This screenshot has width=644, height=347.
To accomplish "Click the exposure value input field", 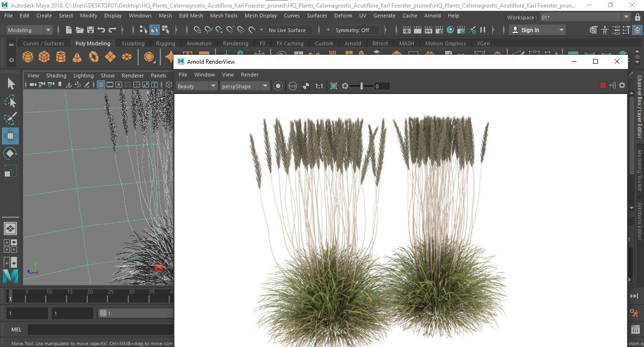I will click(x=382, y=86).
